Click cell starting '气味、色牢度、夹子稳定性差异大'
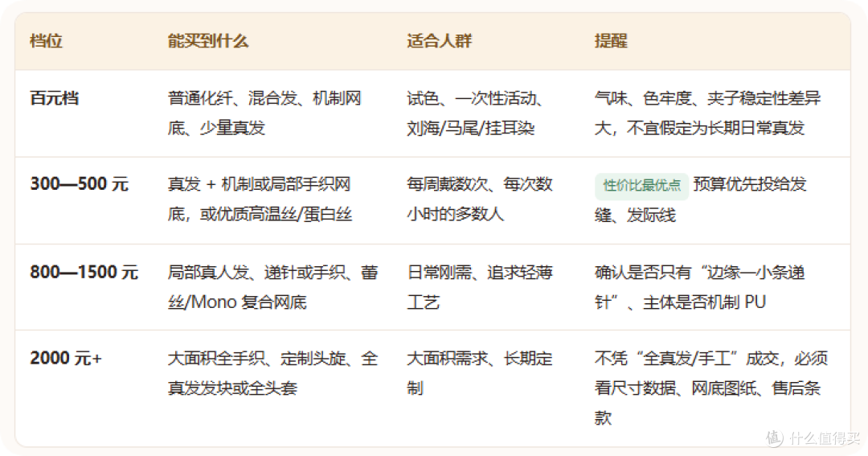Viewport: 868px width, 456px height. (x=707, y=113)
